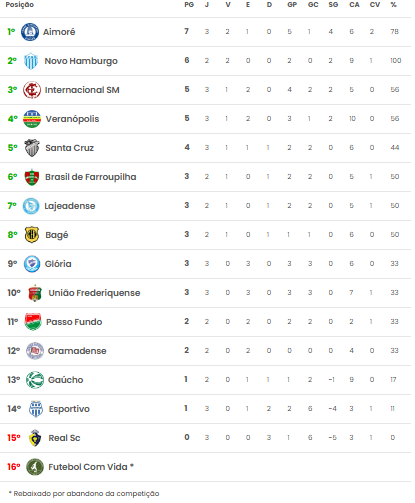Open the União Frederiquense team name
This screenshot has height=503, width=415.
(94, 293)
